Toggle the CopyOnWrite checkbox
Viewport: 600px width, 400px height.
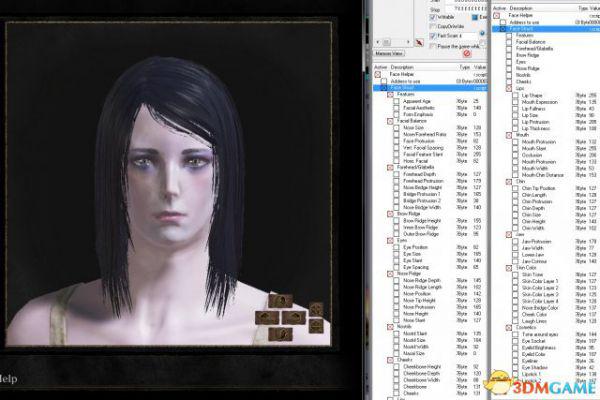[x=433, y=26]
